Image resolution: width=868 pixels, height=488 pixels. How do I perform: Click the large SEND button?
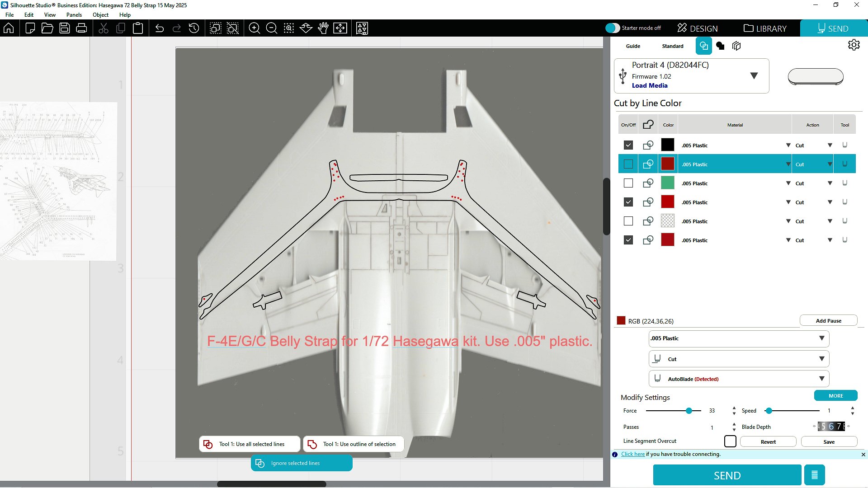(727, 475)
